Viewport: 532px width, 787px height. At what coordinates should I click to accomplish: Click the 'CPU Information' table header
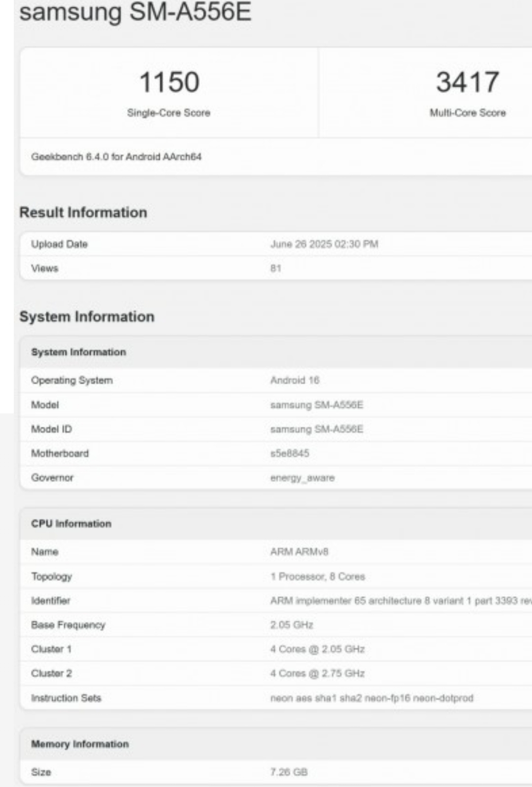tap(71, 523)
